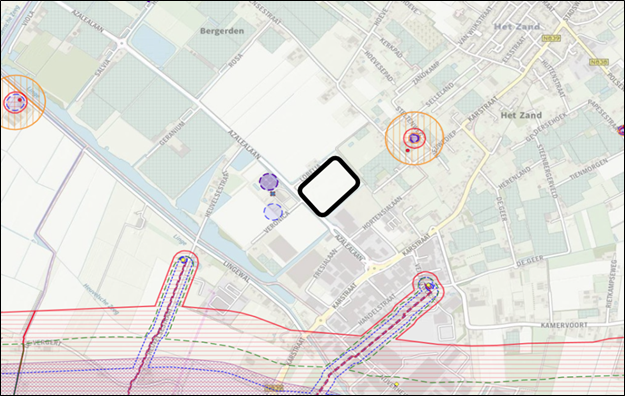Image resolution: width=625 pixels, height=396 pixels.
Task: Click the lone yellow dot in the lower hatched zone
Action: [x=396, y=384]
